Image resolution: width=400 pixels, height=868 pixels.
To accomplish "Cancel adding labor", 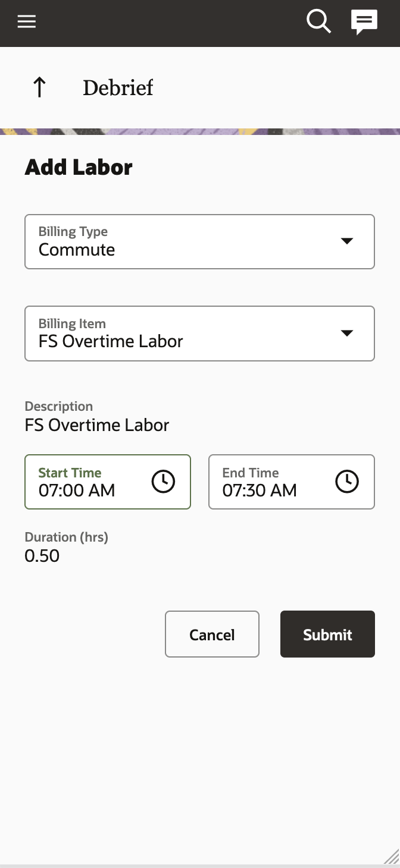I will pyautogui.click(x=212, y=634).
